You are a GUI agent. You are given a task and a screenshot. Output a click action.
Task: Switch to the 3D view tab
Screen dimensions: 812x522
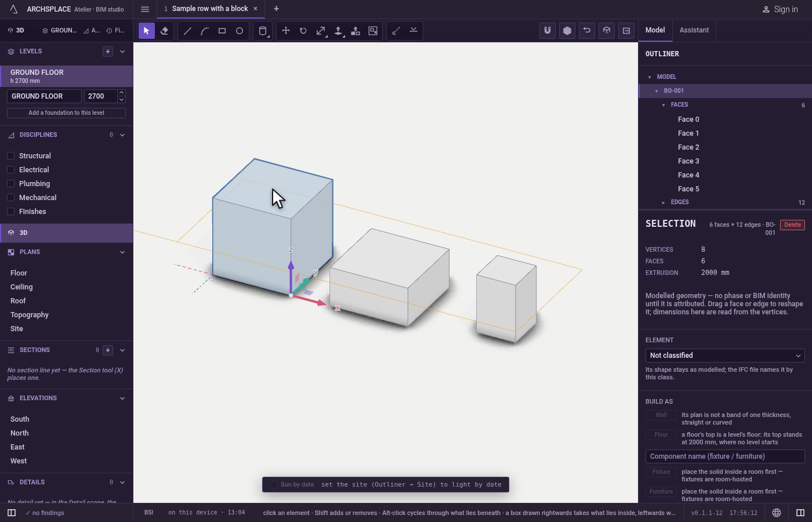(x=16, y=31)
